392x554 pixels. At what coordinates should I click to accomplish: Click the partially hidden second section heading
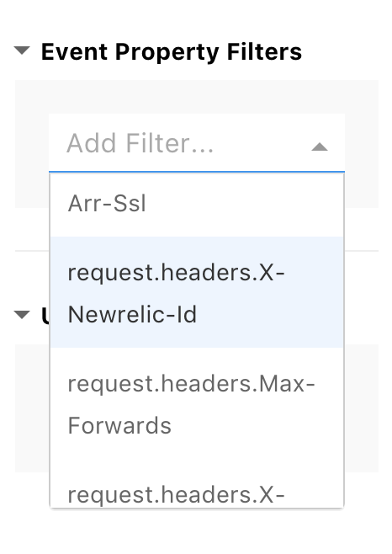(x=45, y=316)
